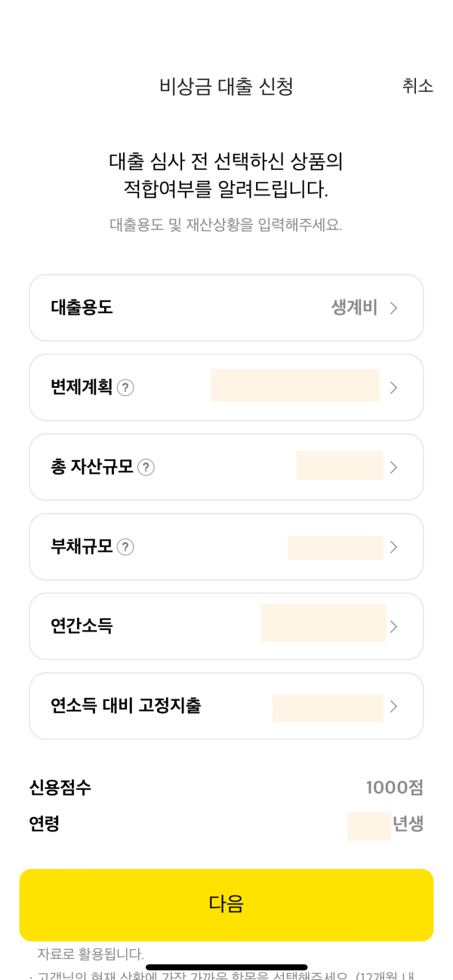
Task: Open 총 자산규모 options via its chevron
Action: click(393, 468)
